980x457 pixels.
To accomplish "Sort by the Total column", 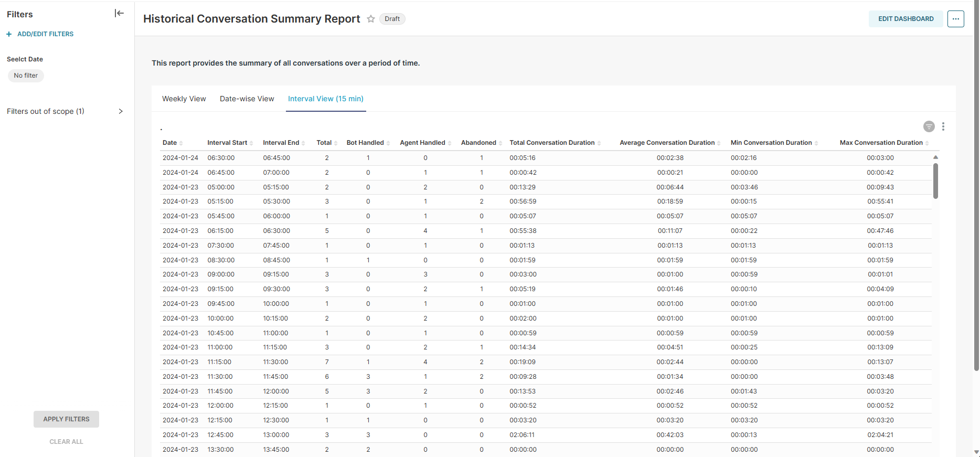I will click(x=324, y=143).
